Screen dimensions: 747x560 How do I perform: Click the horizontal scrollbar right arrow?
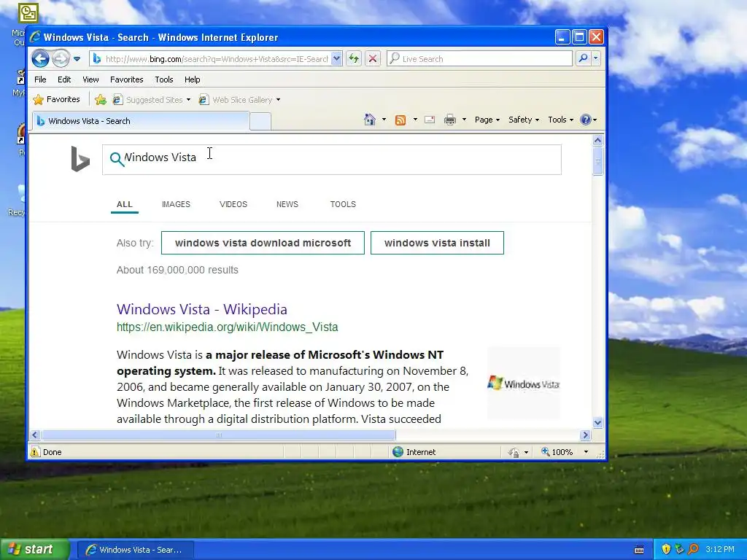[586, 435]
